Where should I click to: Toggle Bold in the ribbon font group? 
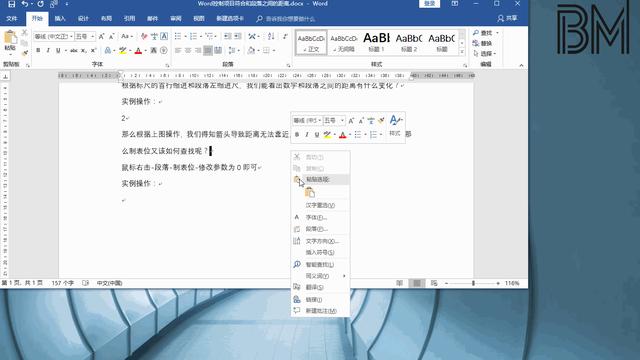(38, 50)
